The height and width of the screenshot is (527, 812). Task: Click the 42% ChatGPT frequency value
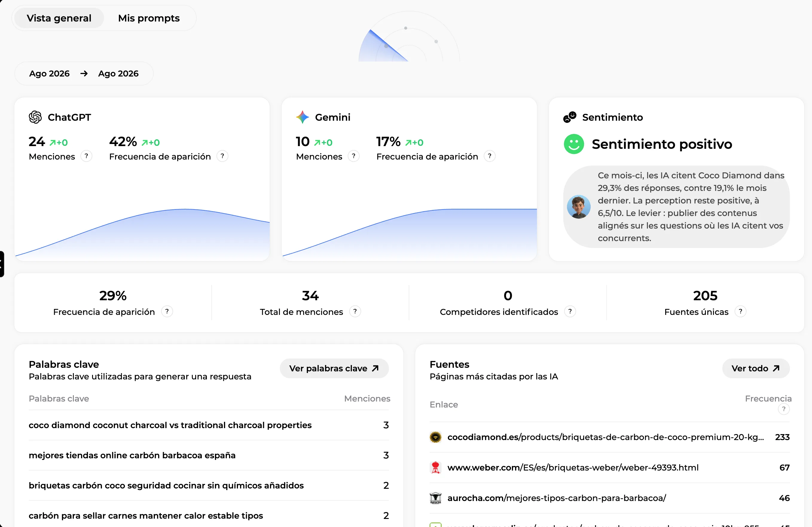(x=123, y=142)
